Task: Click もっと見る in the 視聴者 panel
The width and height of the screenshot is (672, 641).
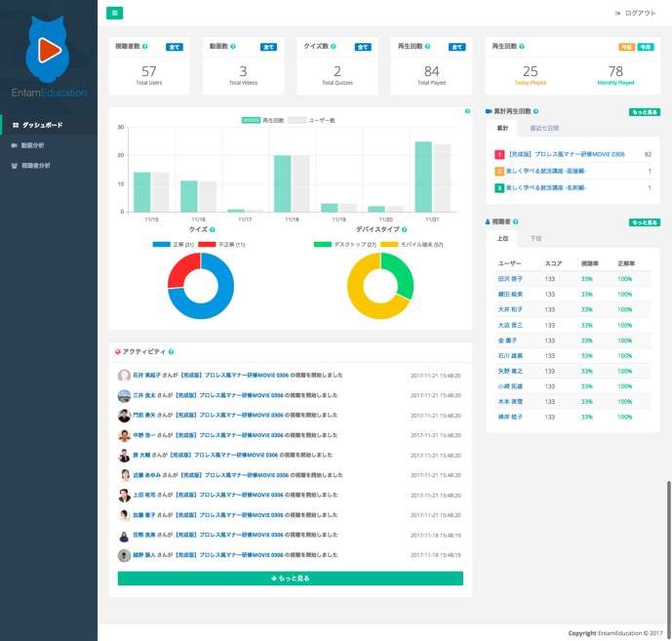Action: 645,222
